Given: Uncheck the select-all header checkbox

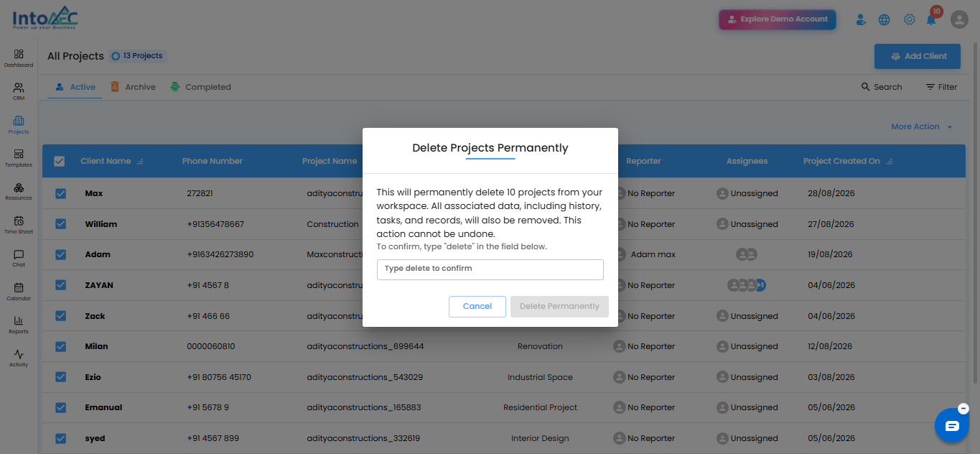Looking at the screenshot, I should click(x=60, y=162).
